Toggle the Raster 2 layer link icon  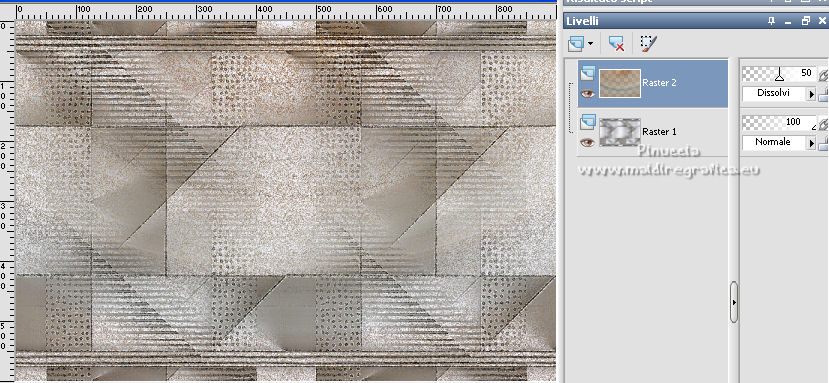(x=824, y=75)
